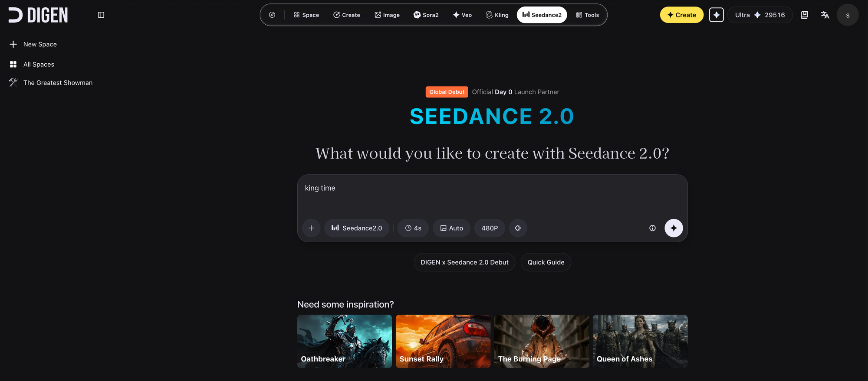The image size is (868, 381).
Task: Click the user avatar icon
Action: tap(847, 15)
